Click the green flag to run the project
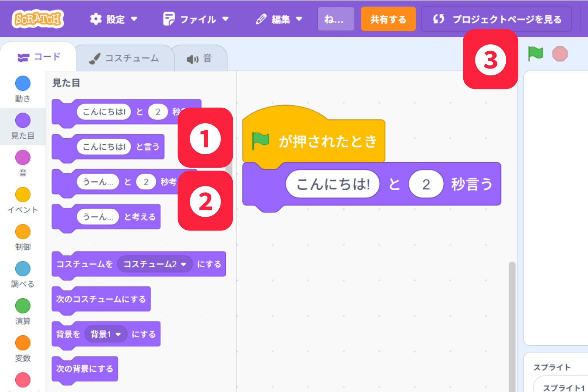The width and height of the screenshot is (588, 392). (535, 54)
